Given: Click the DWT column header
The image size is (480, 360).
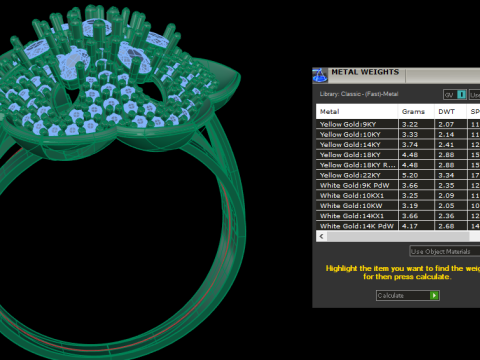Looking at the screenshot, I should (450, 112).
